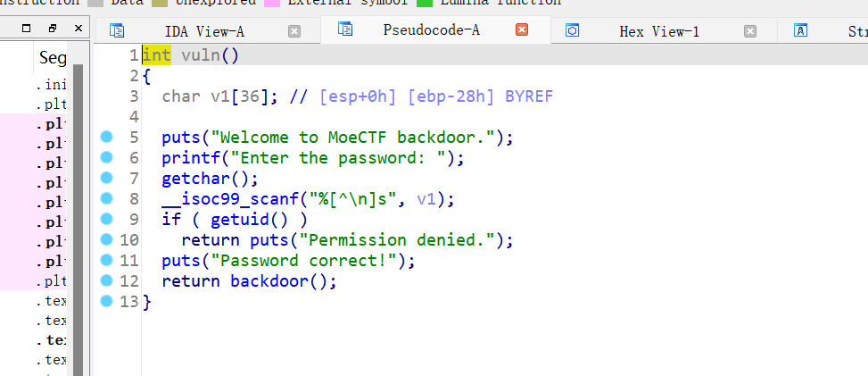The height and width of the screenshot is (376, 868).
Task: Click the Seg column header
Action: pos(53,58)
